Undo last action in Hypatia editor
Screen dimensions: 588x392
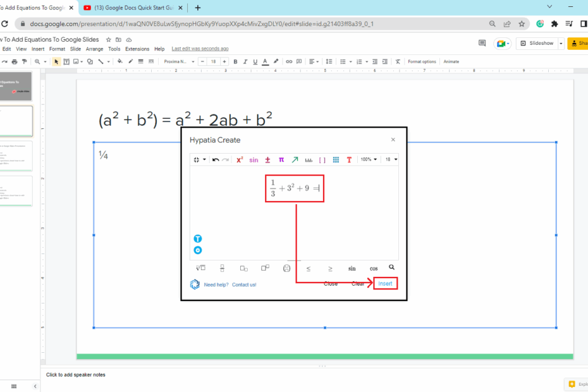click(x=216, y=160)
